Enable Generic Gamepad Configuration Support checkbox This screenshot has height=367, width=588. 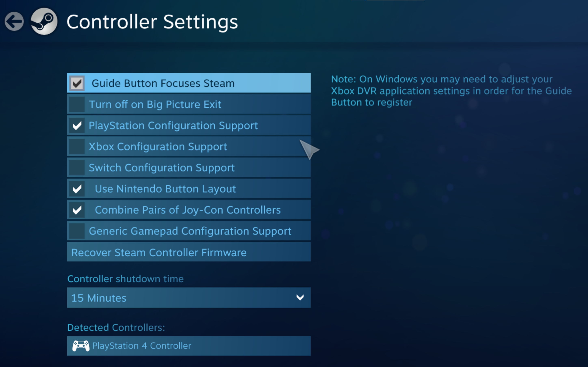(77, 231)
